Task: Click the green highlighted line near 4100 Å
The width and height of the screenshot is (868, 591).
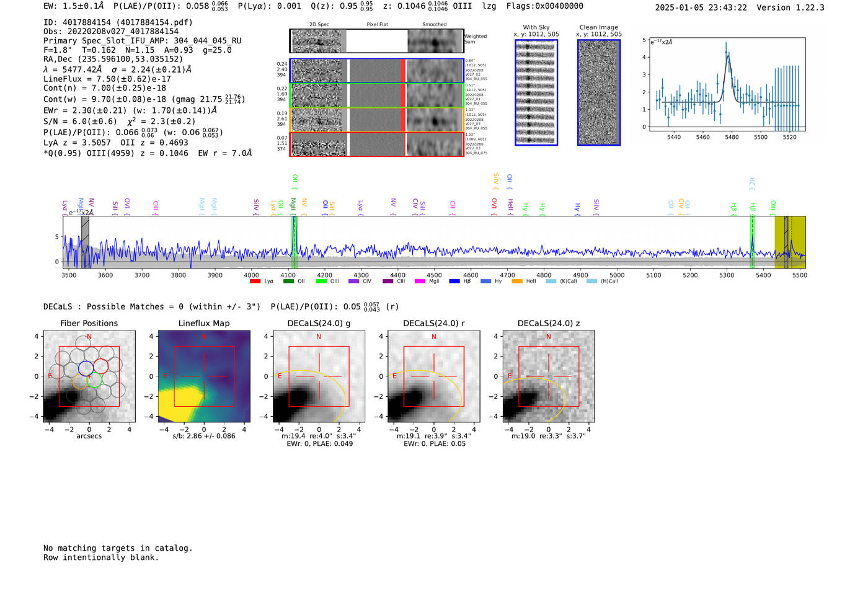Action: point(294,242)
